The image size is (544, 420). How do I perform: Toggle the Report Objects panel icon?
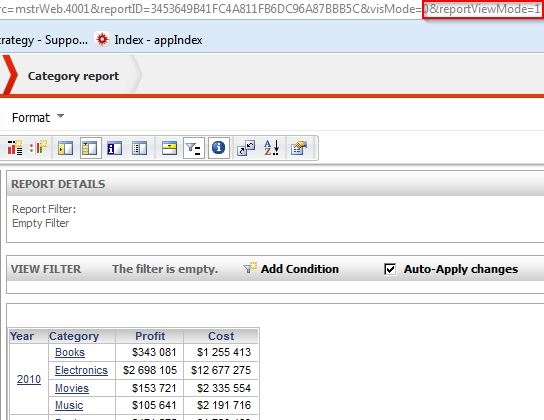coord(91,148)
